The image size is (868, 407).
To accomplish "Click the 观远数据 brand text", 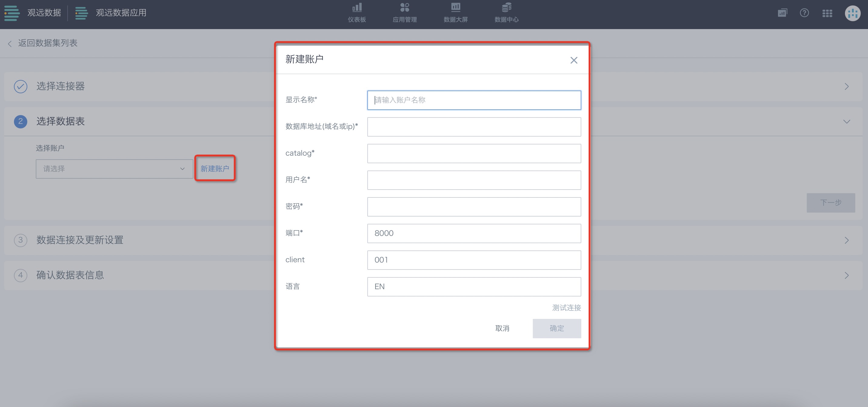I will 44,13.
